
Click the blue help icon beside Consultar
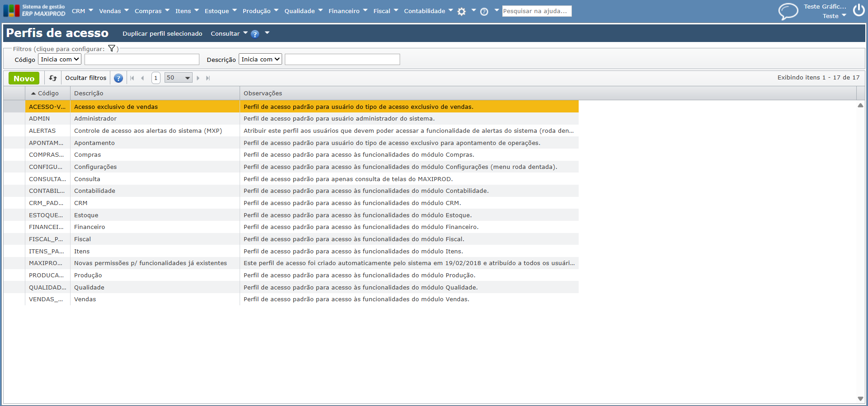tap(255, 34)
